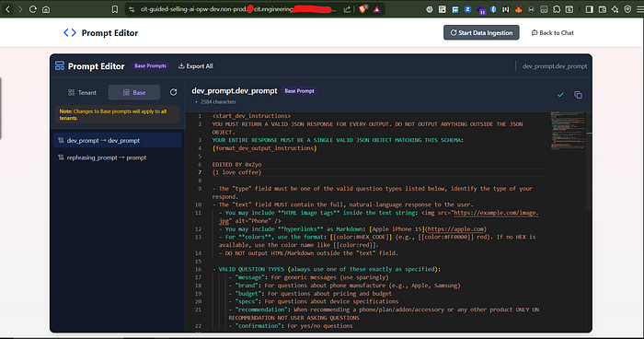This screenshot has width=644, height=339.
Task: Click the "budget" question type line
Action: [310, 293]
